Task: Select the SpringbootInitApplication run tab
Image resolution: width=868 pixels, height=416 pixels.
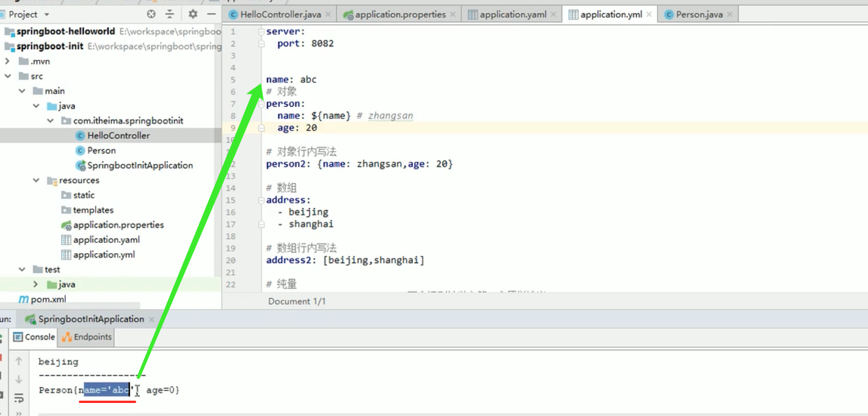Action: (91, 319)
